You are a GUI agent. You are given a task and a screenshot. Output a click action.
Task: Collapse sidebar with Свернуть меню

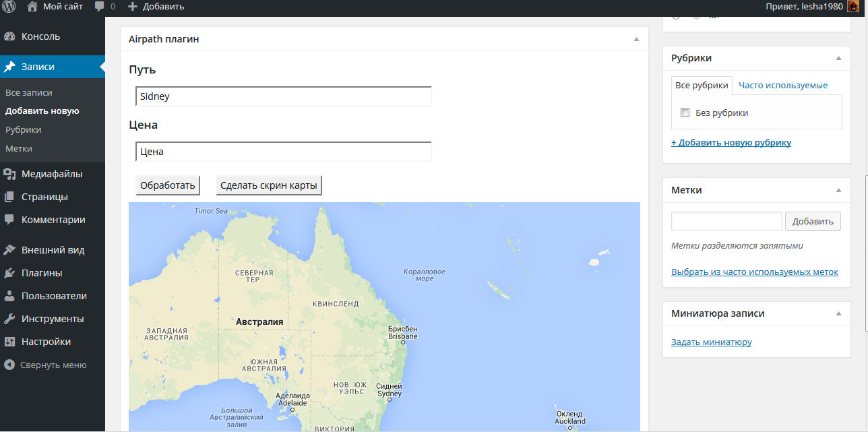(46, 365)
